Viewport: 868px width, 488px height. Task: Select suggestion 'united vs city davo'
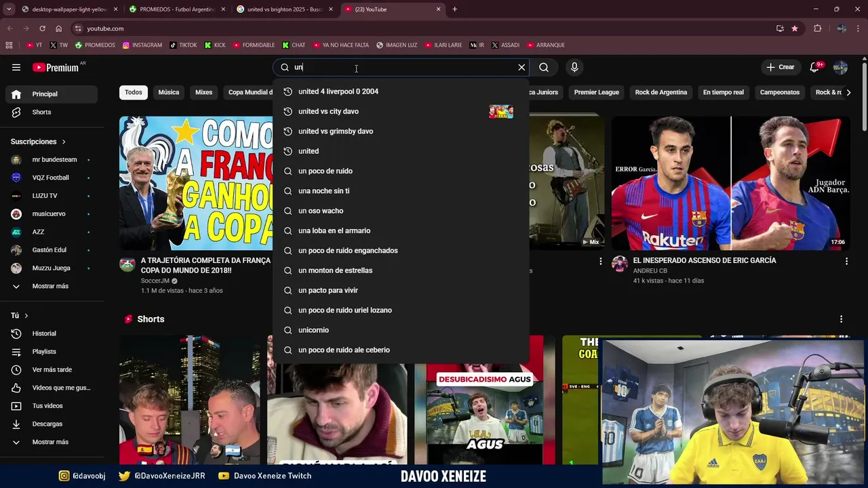click(x=401, y=111)
